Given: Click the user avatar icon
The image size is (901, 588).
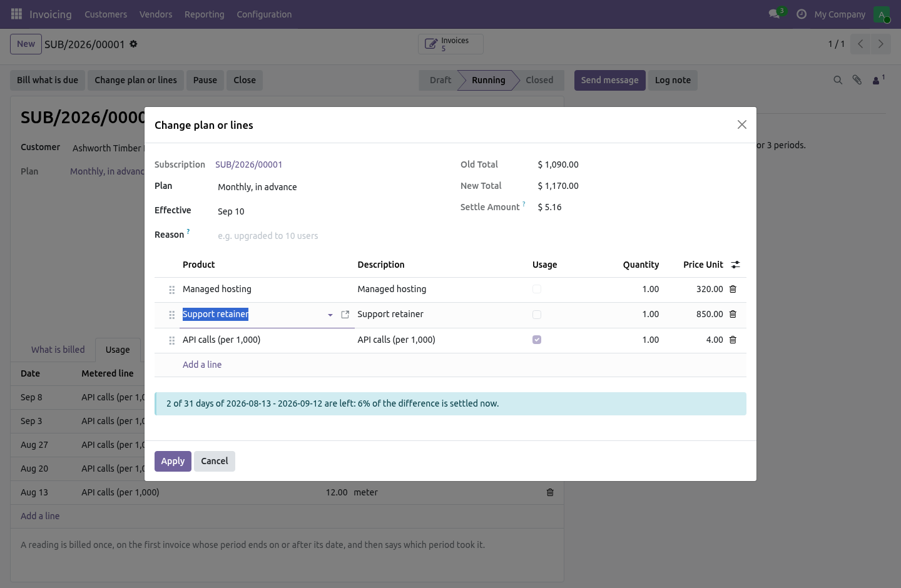Looking at the screenshot, I should 882,14.
